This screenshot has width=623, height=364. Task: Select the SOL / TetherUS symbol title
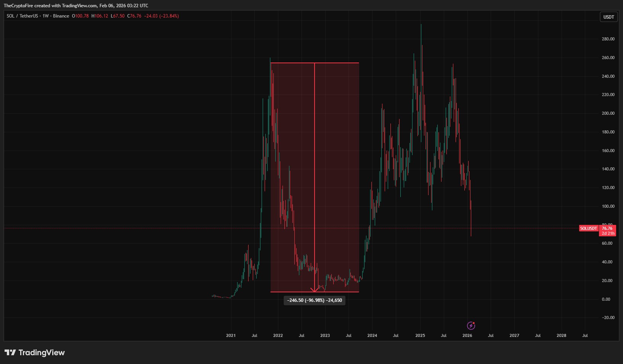coord(22,16)
